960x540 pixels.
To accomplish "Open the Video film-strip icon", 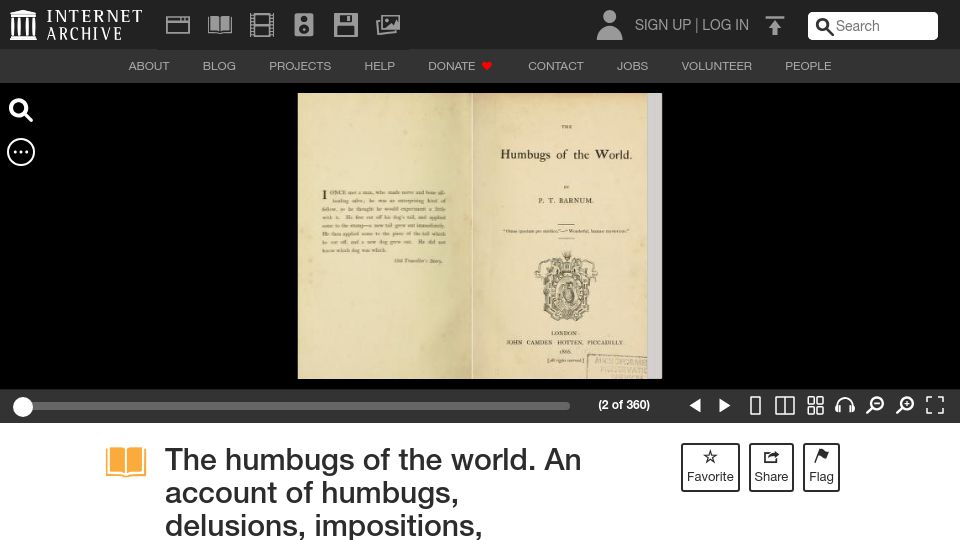I will point(262,25).
